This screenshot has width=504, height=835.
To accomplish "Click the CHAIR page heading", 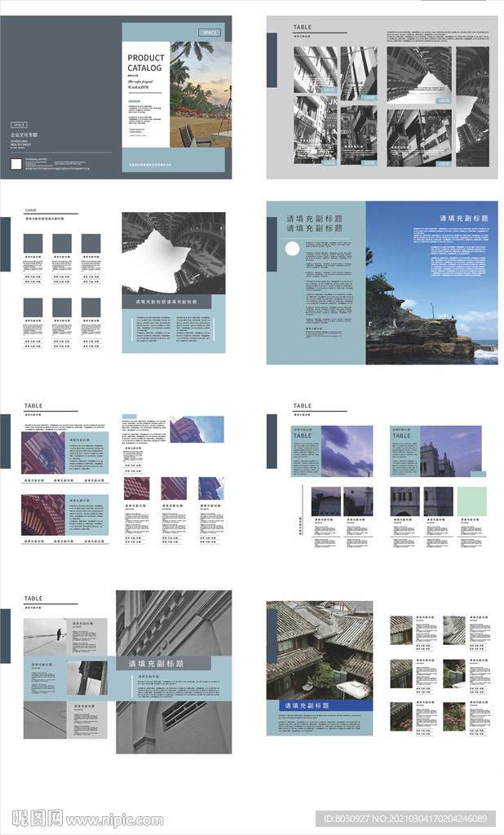I will pos(32,210).
